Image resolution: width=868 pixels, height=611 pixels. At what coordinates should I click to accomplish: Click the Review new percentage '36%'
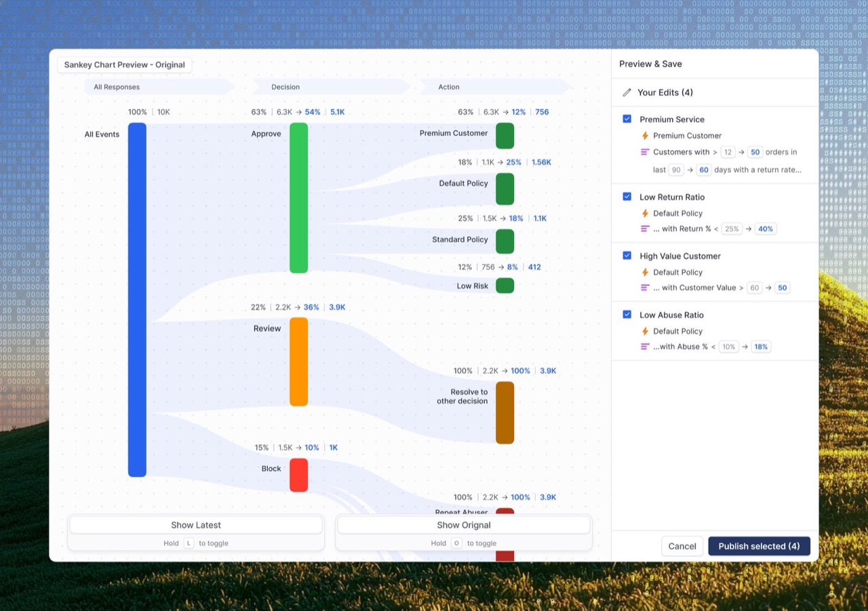pyautogui.click(x=311, y=307)
